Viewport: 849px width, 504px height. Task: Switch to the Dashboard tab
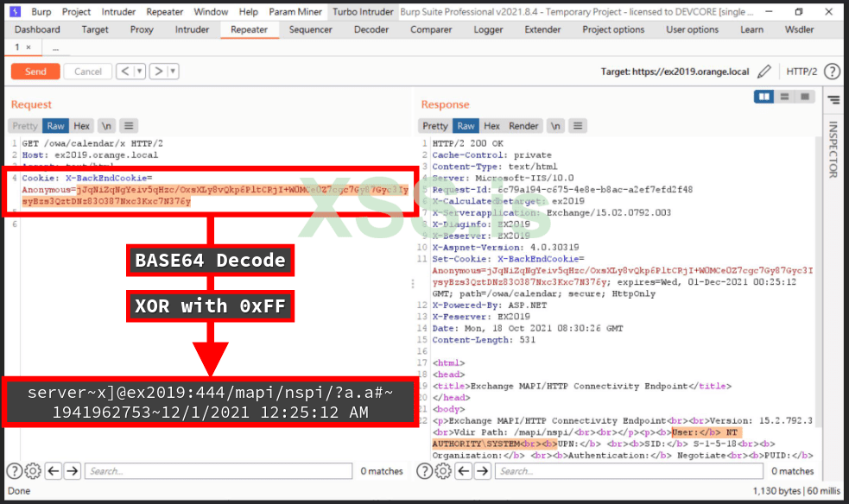click(x=37, y=29)
